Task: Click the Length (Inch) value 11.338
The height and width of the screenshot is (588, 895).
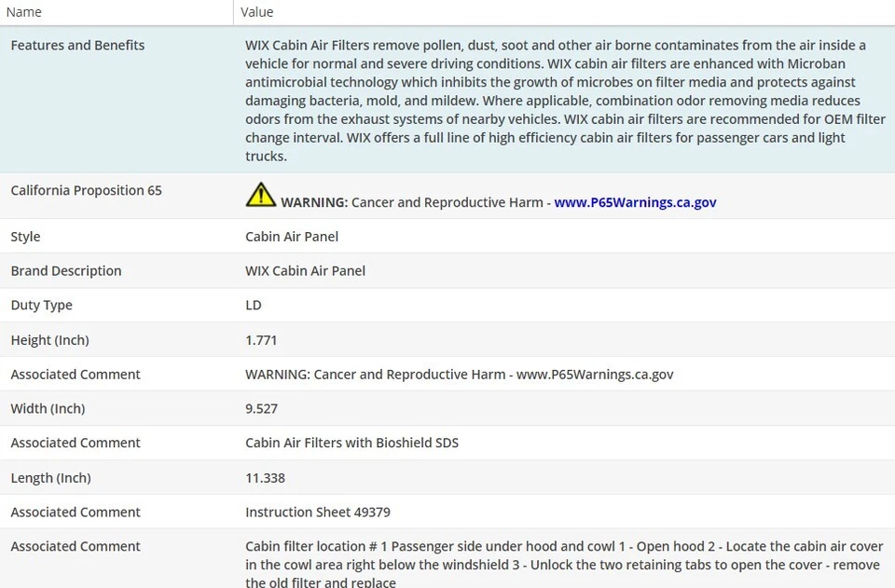Action: [265, 478]
